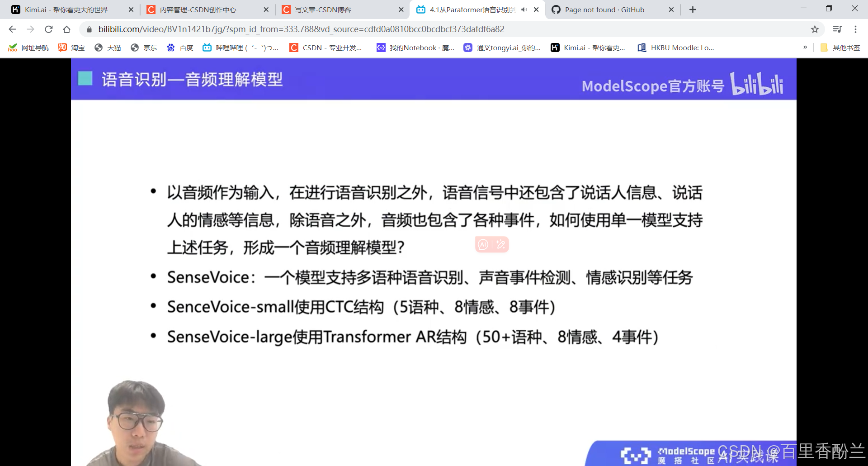Open the HKBU Moodle bookmark
Image resolution: width=868 pixels, height=466 pixels.
click(676, 48)
